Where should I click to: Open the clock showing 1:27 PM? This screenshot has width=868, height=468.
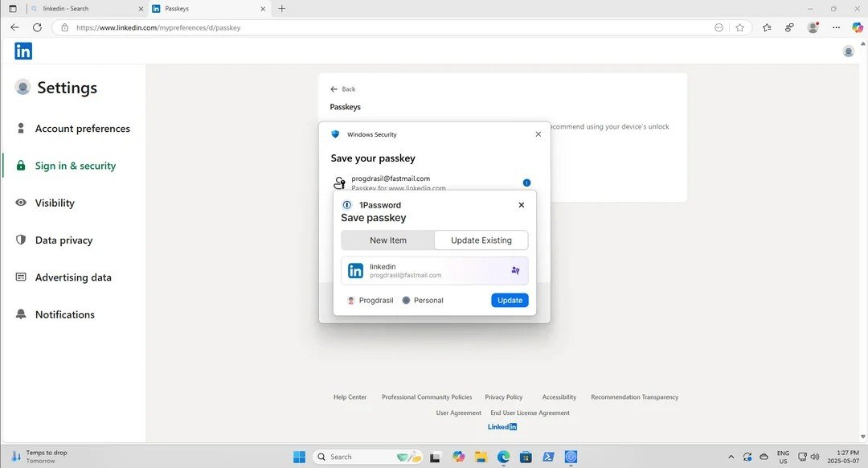844,457
